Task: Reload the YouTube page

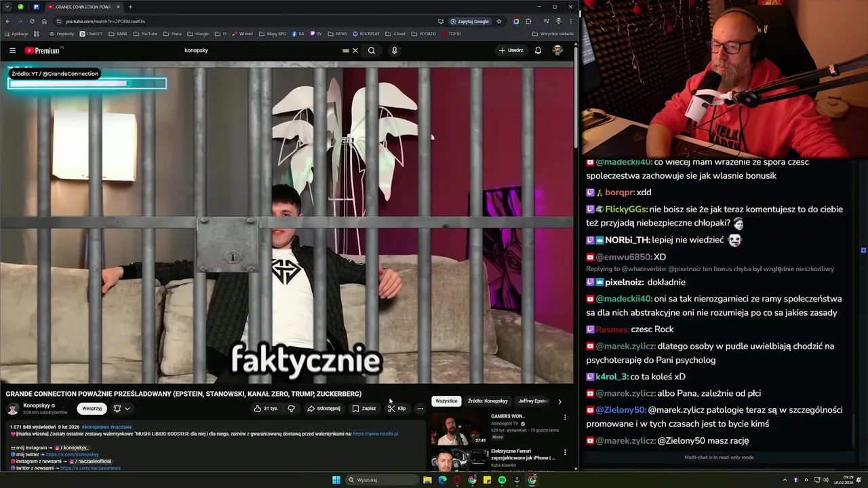Action: (x=32, y=21)
